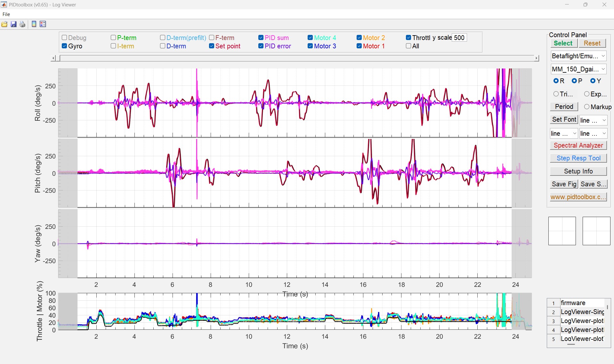Open the Betaflight/Emu firmware dropdown

tap(578, 56)
